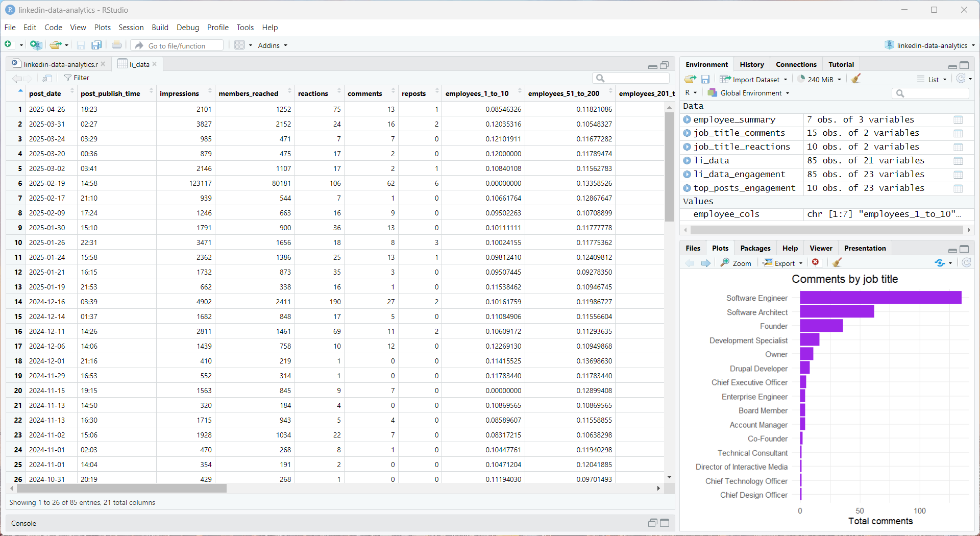Click the Console pane title

[23, 523]
